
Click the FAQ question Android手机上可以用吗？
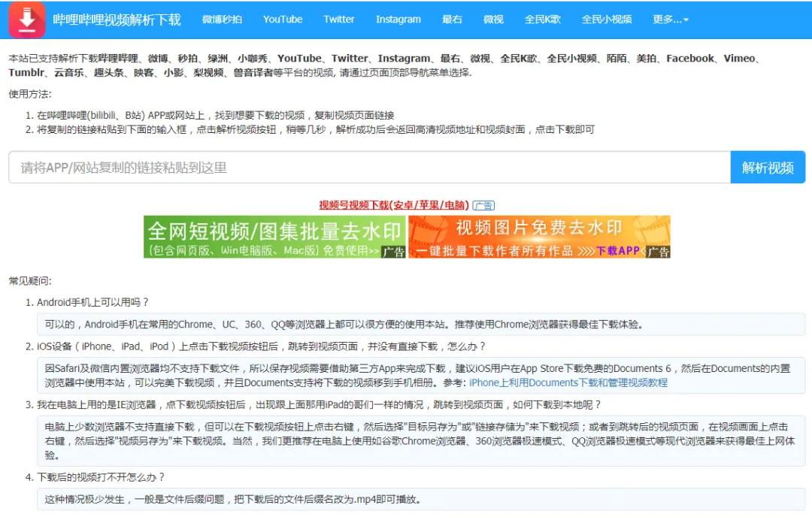[x=92, y=302]
